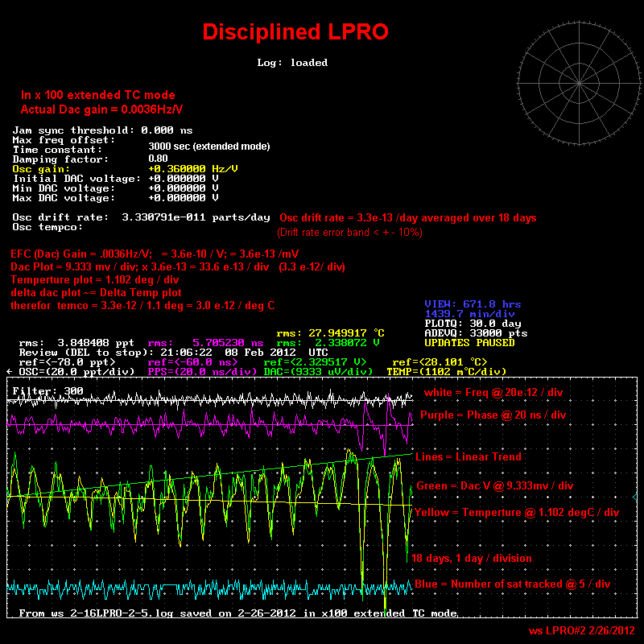Click the 'PLOTQ: 30.0 day' readout
644x644 pixels.
(473, 324)
